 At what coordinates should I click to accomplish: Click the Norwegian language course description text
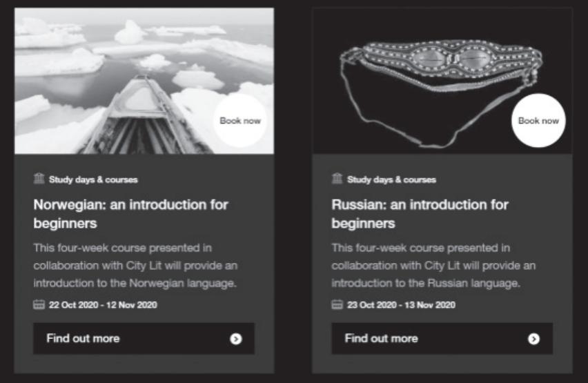pyautogui.click(x=136, y=266)
